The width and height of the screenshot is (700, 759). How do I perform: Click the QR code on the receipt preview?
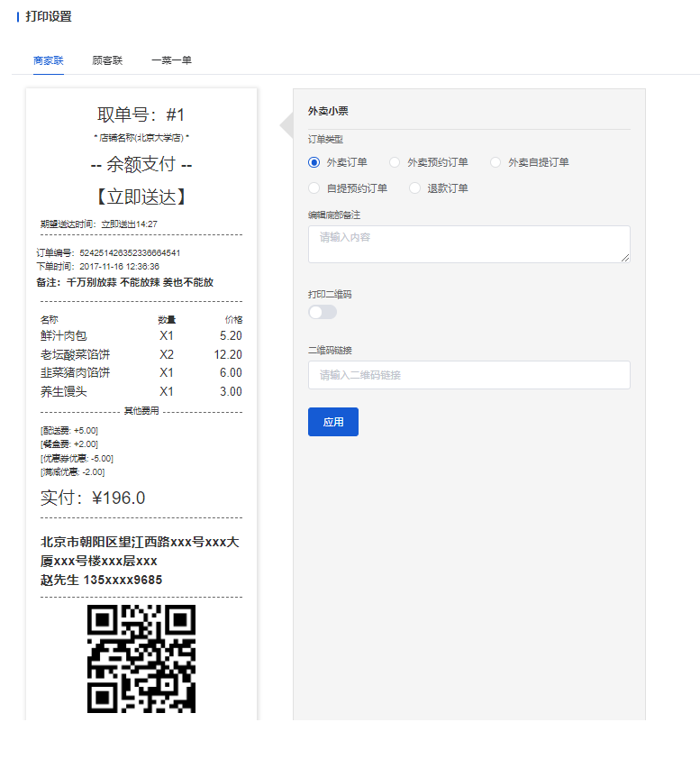[x=141, y=659]
